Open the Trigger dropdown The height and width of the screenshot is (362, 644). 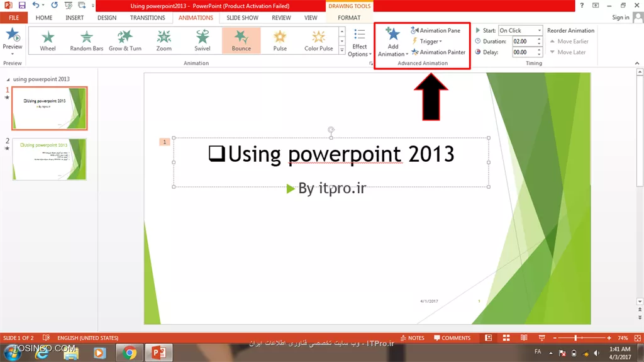coord(427,41)
